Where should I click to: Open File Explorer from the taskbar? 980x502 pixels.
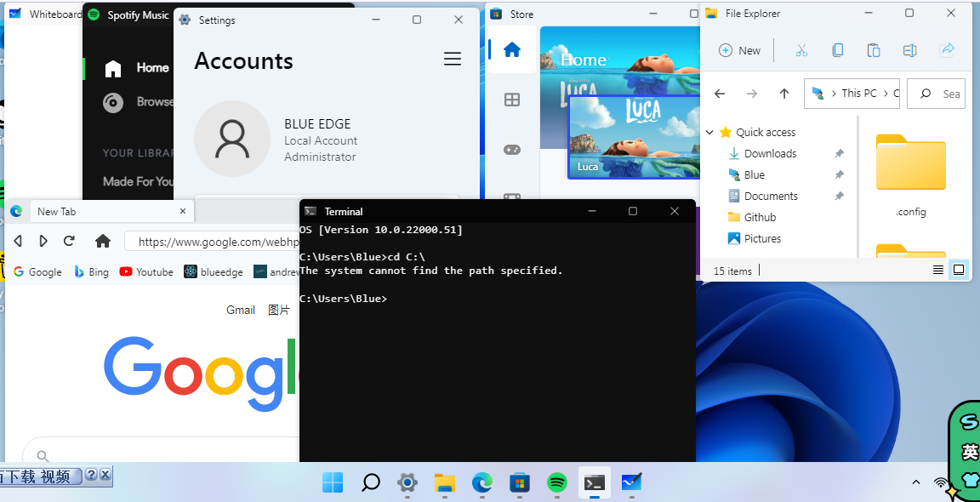coord(444,482)
